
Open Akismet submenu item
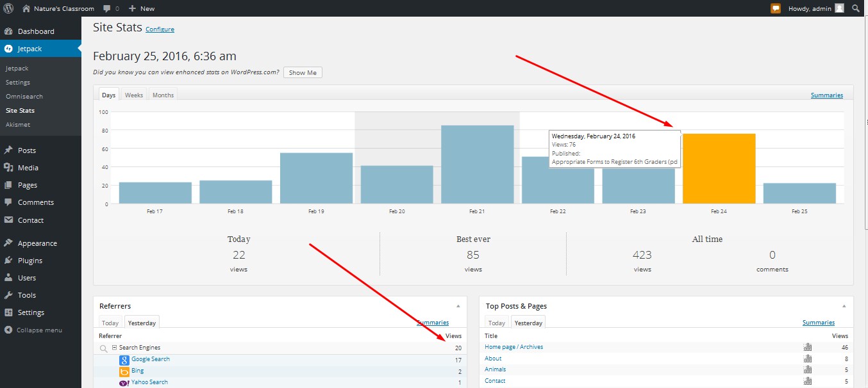pyautogui.click(x=18, y=124)
